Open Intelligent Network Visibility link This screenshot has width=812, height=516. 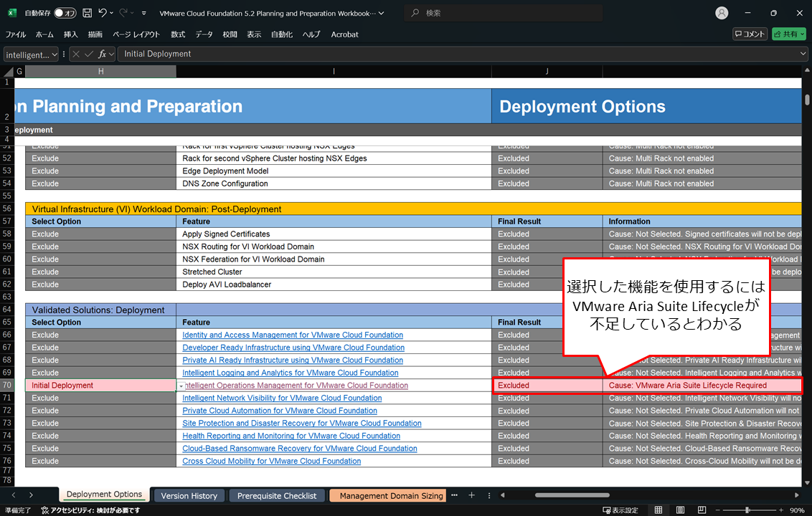click(x=282, y=398)
